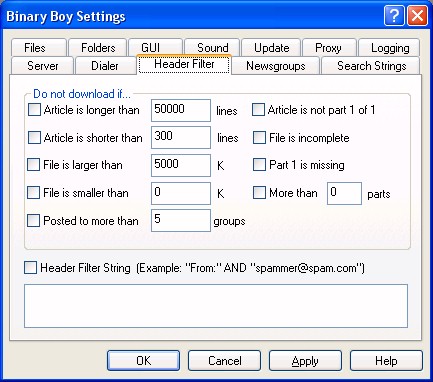Switch to the Newsgroups tab
The image size is (433, 382).
tap(276, 65)
